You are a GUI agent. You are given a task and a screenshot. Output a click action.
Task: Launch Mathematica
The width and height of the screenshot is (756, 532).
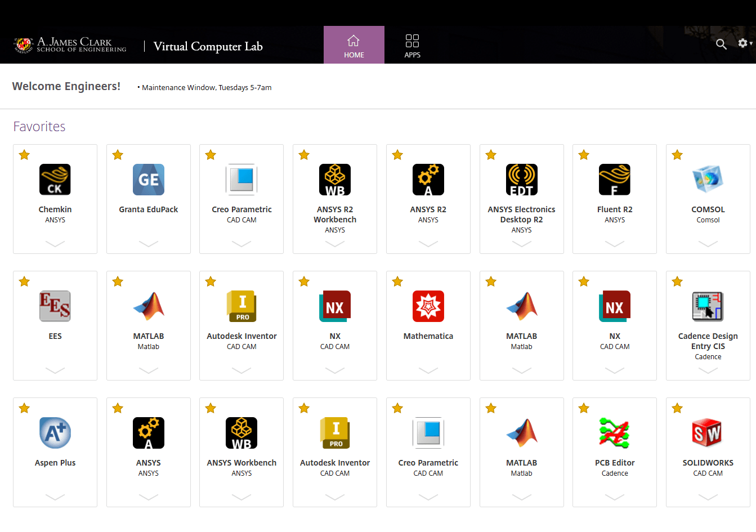pos(428,306)
